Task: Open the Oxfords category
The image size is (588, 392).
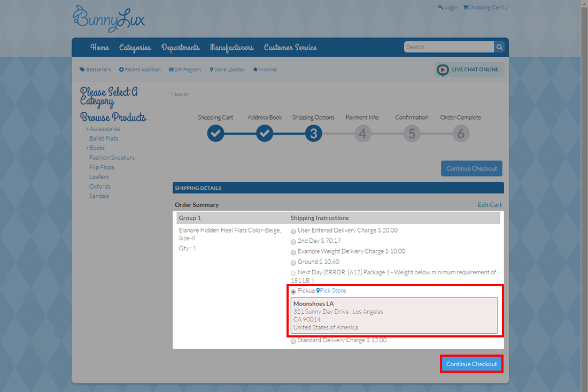Action: [100, 187]
